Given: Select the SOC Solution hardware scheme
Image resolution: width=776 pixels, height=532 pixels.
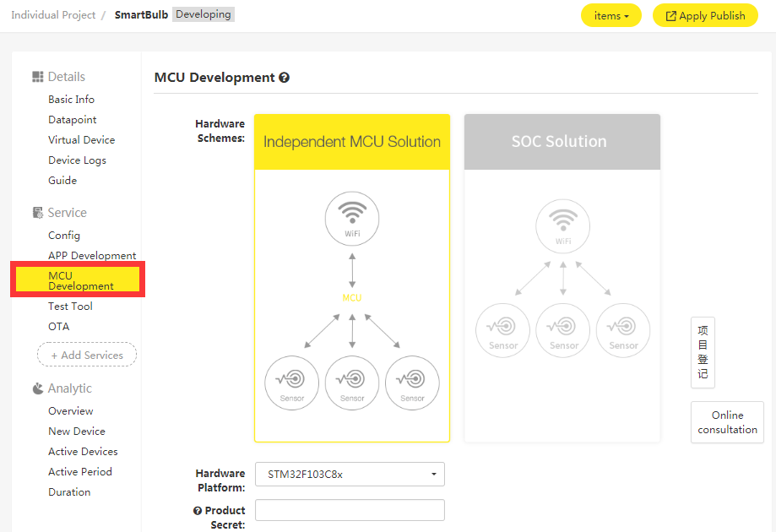Looking at the screenshot, I should [559, 141].
